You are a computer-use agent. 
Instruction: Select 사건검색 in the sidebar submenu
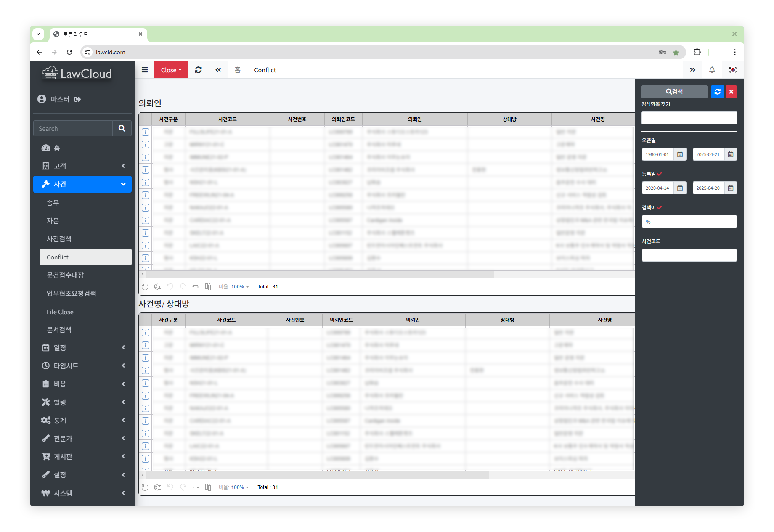point(59,239)
